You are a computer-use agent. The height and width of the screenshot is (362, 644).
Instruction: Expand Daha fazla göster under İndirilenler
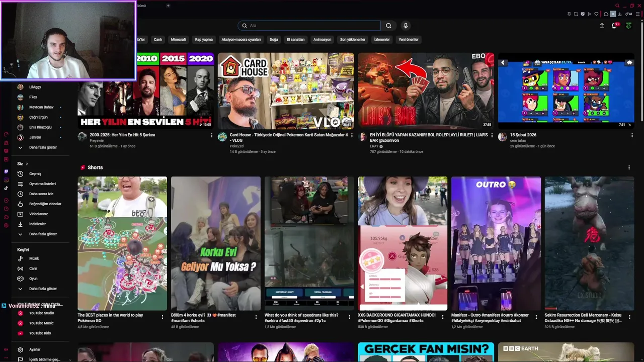pos(43,234)
